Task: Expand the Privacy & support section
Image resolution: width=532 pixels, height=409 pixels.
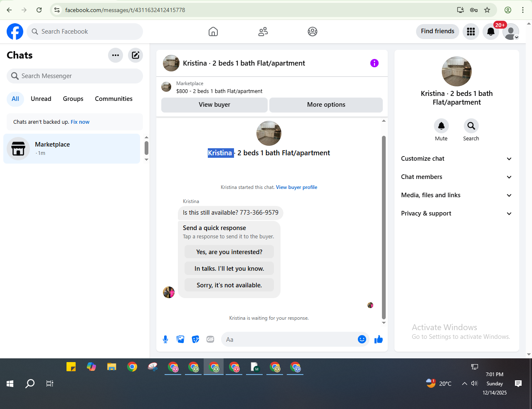Action: pos(456,213)
